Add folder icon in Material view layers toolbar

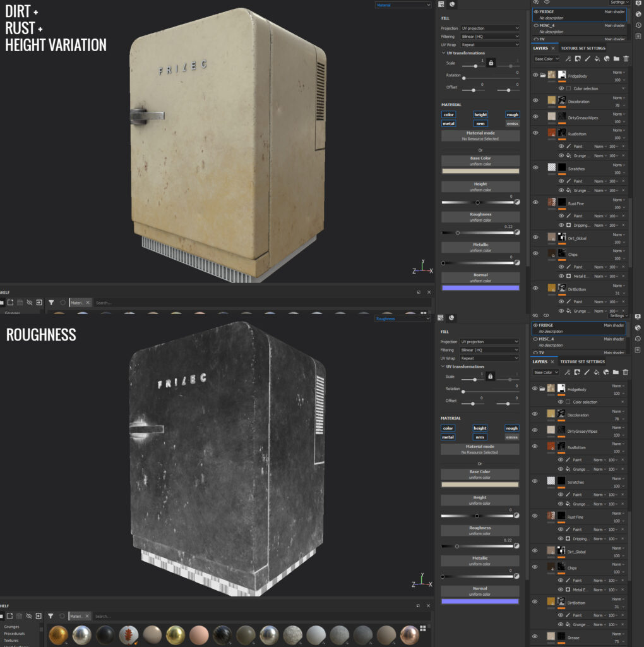click(616, 59)
